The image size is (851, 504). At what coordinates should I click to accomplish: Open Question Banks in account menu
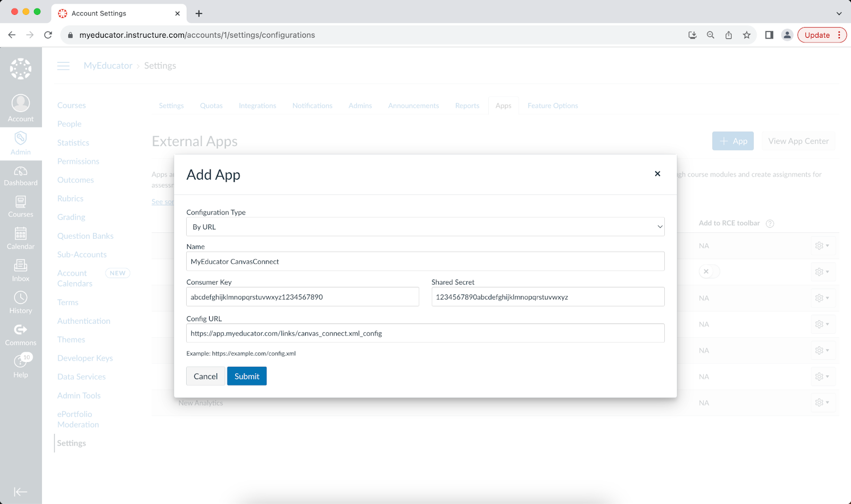86,236
